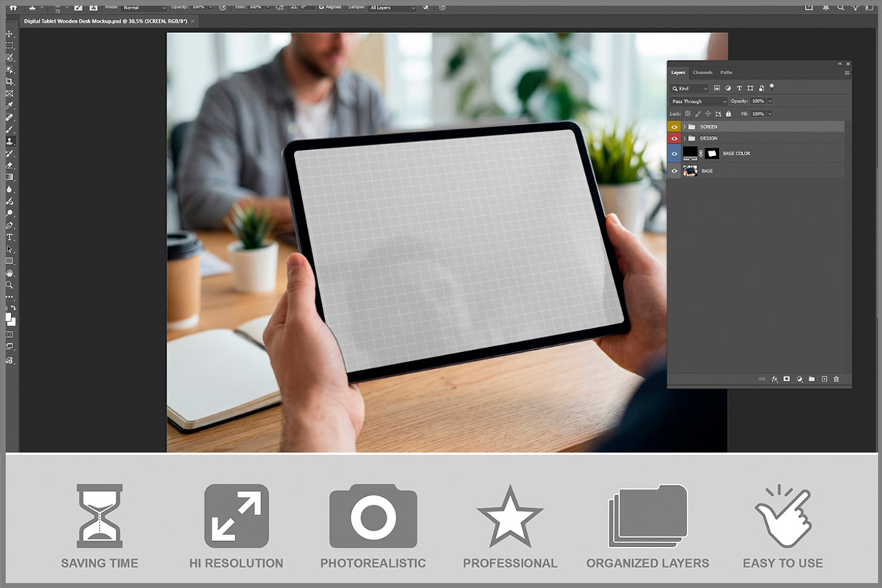This screenshot has height=588, width=882.
Task: Select the Path Selection tool
Action: tap(10, 249)
